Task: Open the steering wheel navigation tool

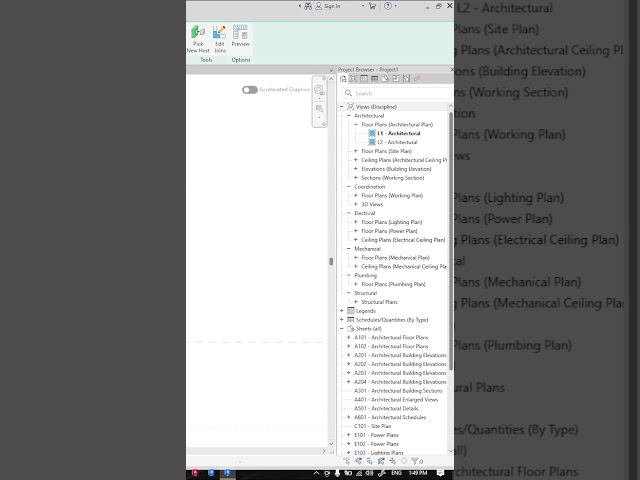Action: click(319, 90)
